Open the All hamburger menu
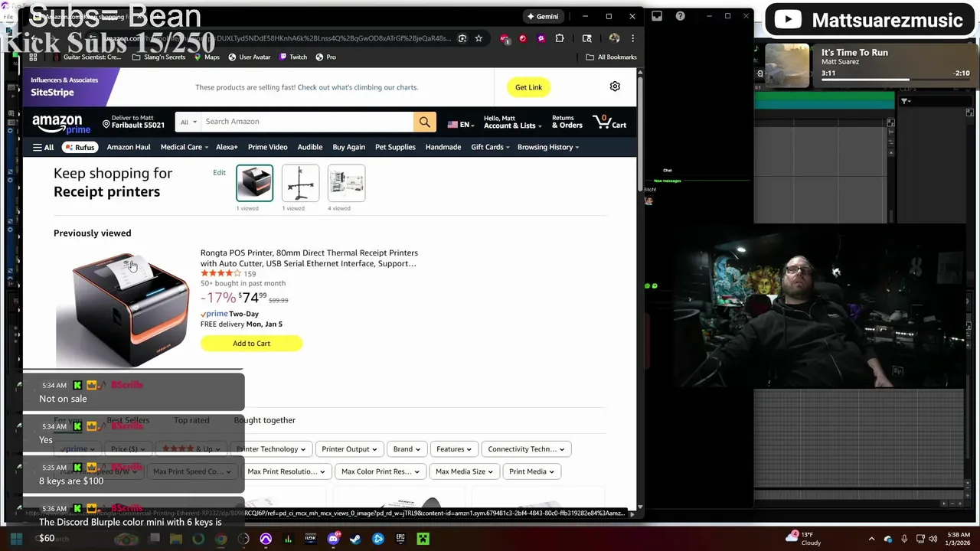 (43, 147)
